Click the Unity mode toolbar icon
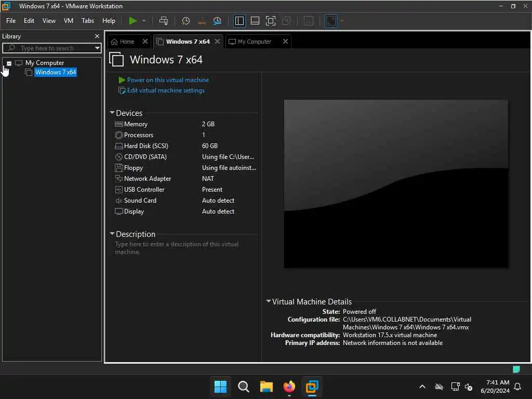532x399 pixels. pos(286,21)
